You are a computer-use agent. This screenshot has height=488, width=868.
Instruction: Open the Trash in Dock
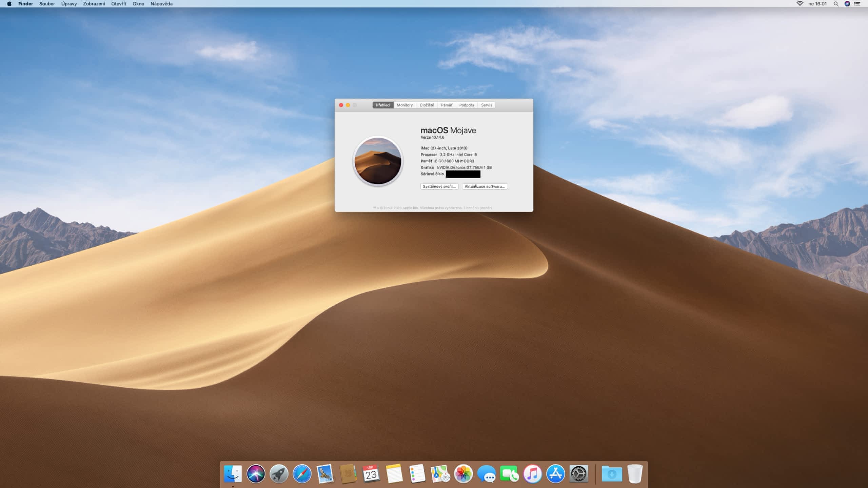[x=635, y=473]
